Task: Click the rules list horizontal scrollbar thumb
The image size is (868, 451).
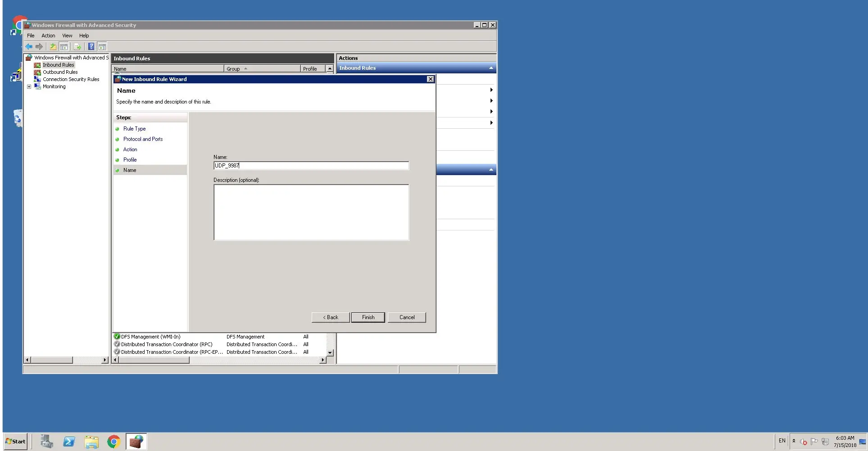Action: (154, 360)
